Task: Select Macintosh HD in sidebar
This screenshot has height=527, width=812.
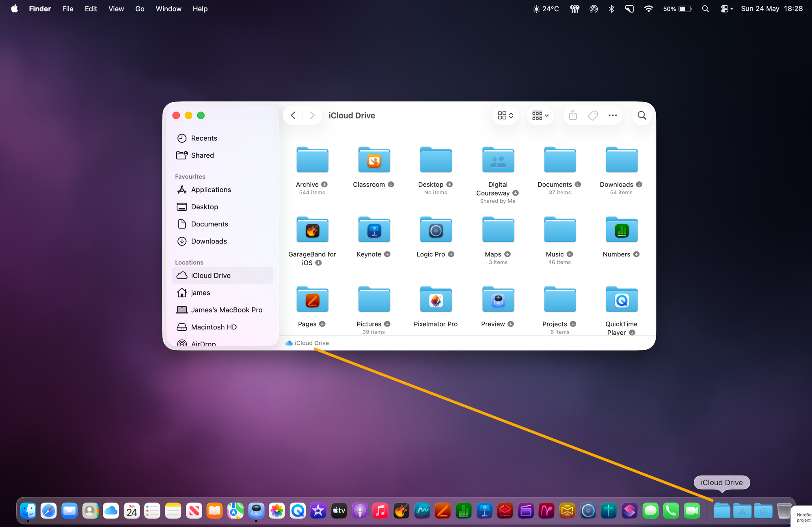Action: pyautogui.click(x=222, y=327)
